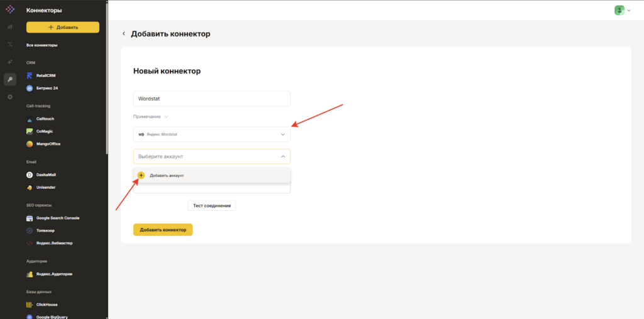Click the connector name field containing Wordstat
Screen dimensions: 644x319
pyautogui.click(x=212, y=99)
